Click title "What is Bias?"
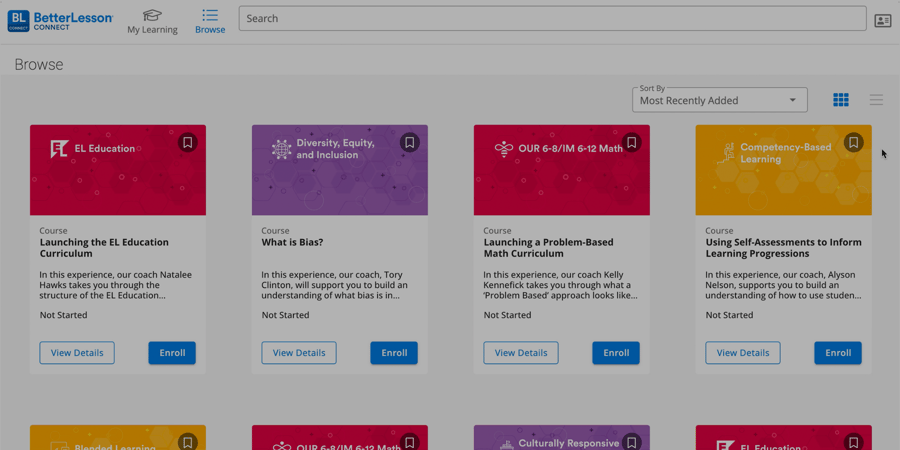Viewport: 900px width, 450px height. point(293,242)
